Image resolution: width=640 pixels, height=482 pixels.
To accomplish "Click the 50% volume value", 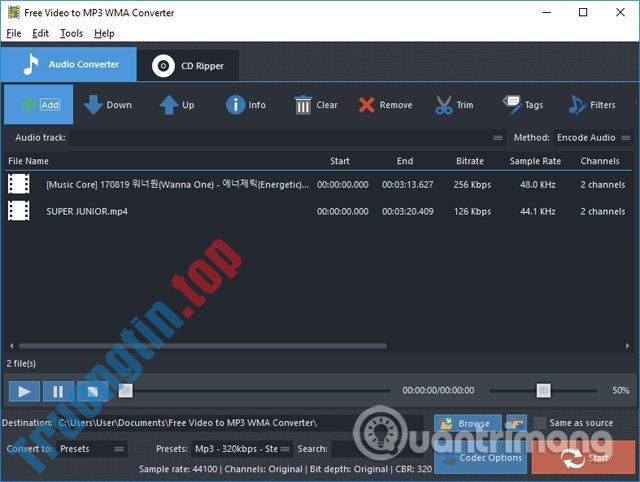I will coord(620,391).
